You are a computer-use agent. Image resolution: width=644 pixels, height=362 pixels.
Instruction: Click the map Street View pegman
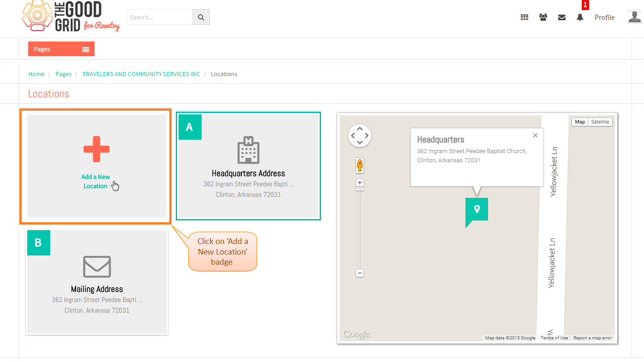[360, 165]
